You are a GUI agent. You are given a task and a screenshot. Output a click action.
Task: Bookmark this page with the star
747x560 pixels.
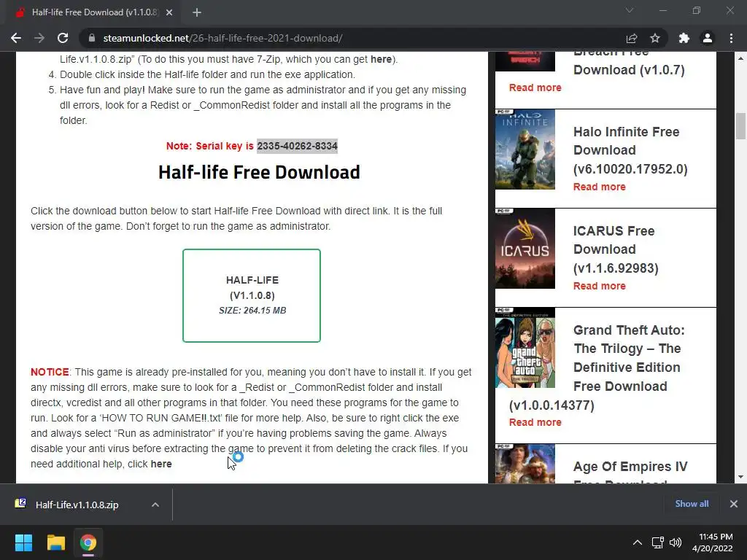[655, 38]
